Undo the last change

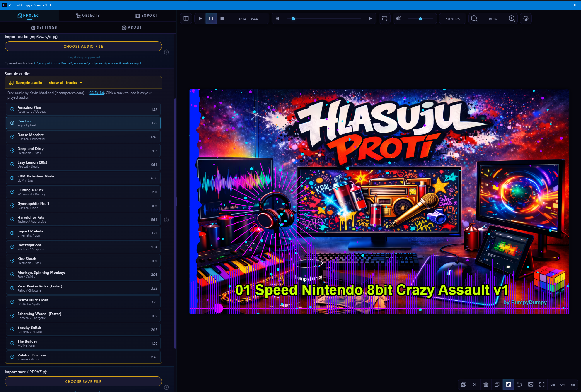pos(519,384)
